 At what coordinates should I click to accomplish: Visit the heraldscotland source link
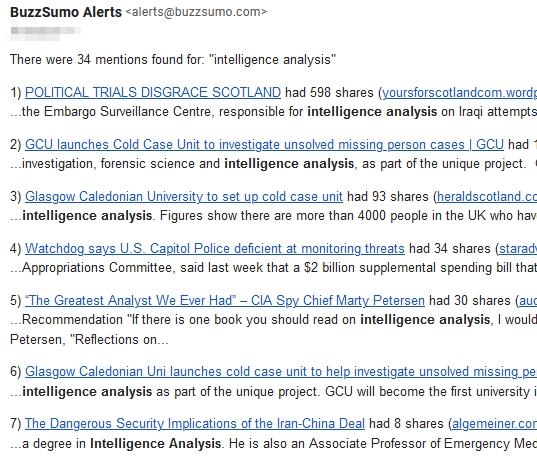click(487, 197)
